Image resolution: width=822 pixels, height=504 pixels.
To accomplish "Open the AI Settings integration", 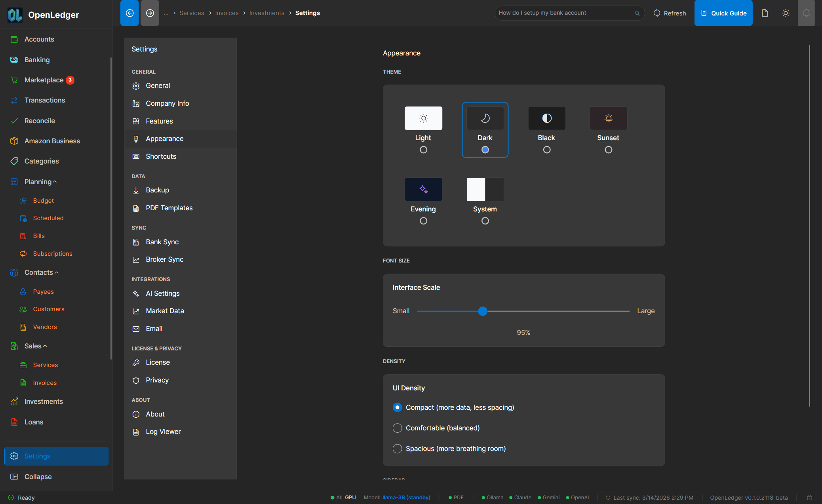I will 162,293.
